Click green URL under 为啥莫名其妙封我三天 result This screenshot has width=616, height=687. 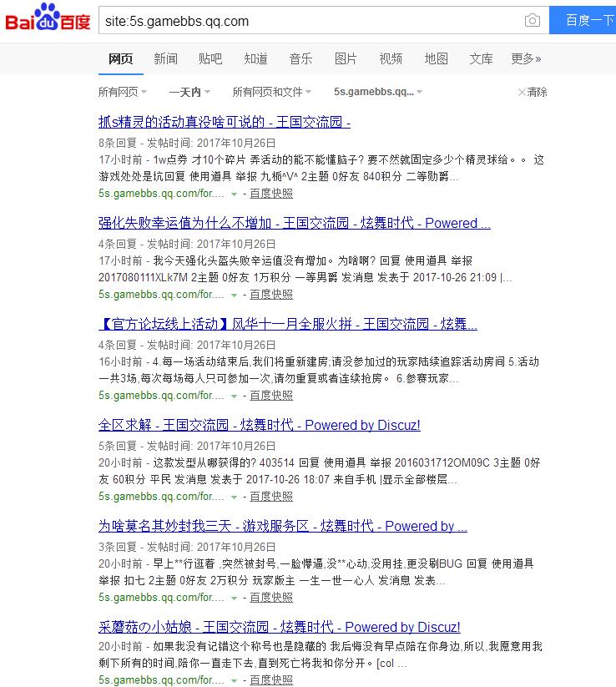click(161, 597)
